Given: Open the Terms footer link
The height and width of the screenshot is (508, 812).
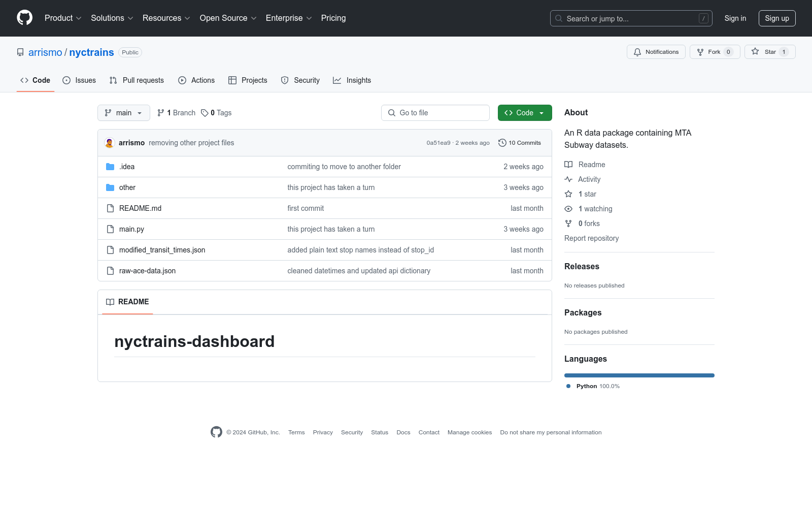Looking at the screenshot, I should 296,432.
